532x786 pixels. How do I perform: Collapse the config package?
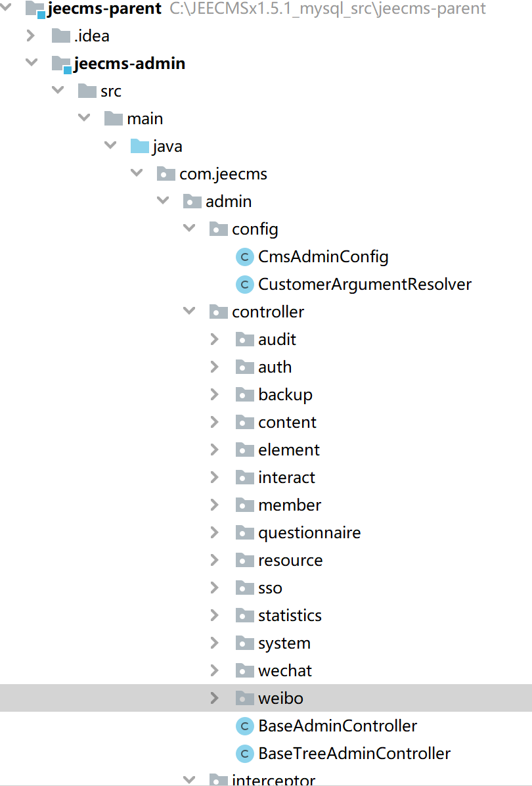tap(189, 228)
